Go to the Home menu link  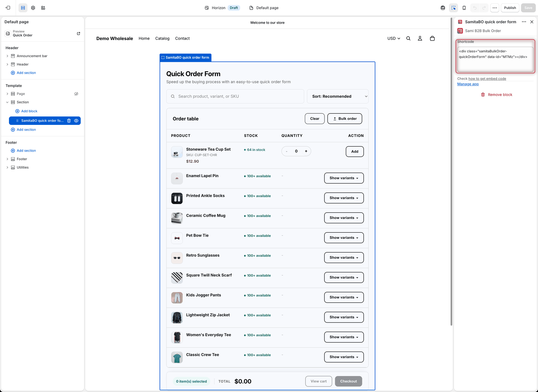coord(144,38)
